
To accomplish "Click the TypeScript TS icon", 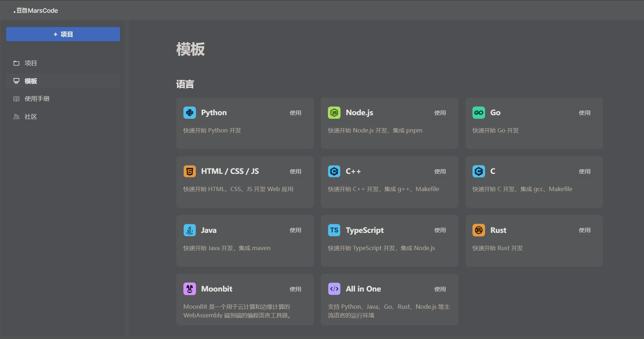I will [x=334, y=230].
